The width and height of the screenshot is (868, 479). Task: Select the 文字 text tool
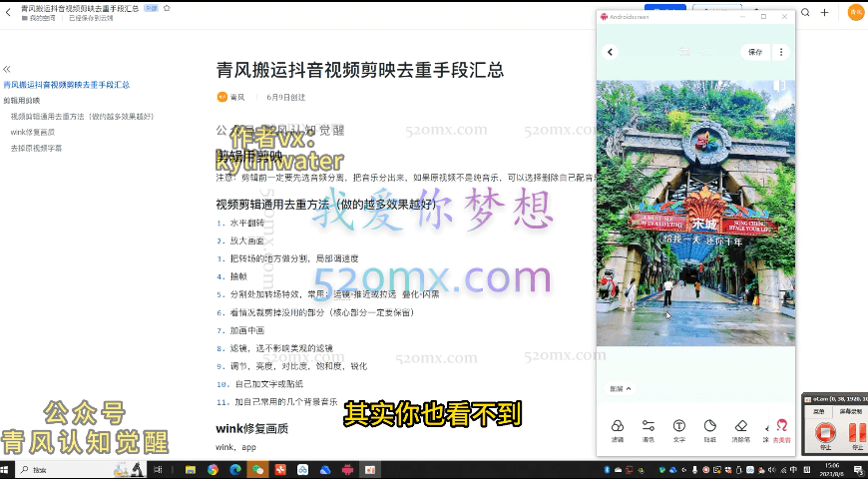pyautogui.click(x=679, y=431)
